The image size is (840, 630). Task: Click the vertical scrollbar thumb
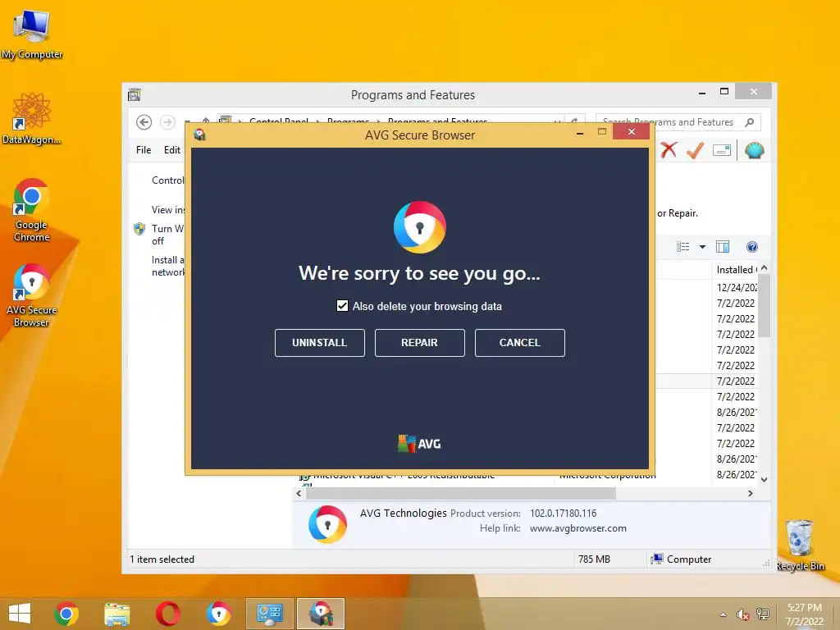(x=765, y=305)
